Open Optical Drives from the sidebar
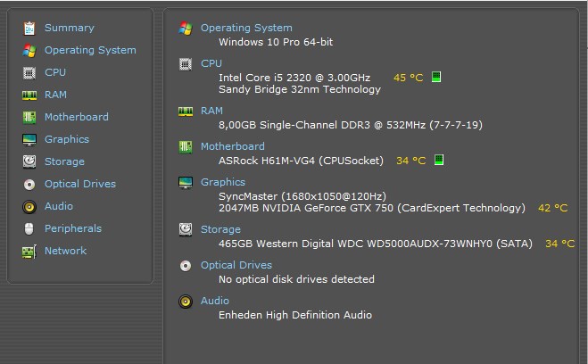 80,184
